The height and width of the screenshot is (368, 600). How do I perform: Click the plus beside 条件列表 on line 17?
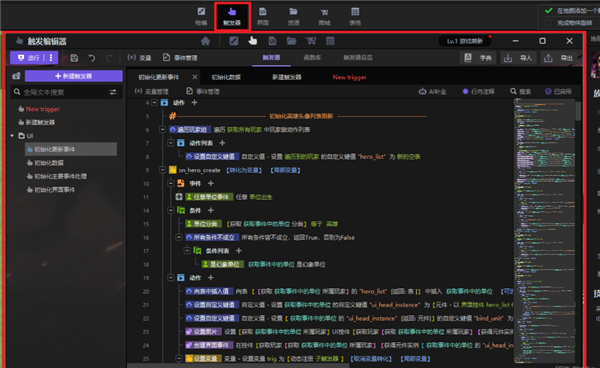[239, 251]
